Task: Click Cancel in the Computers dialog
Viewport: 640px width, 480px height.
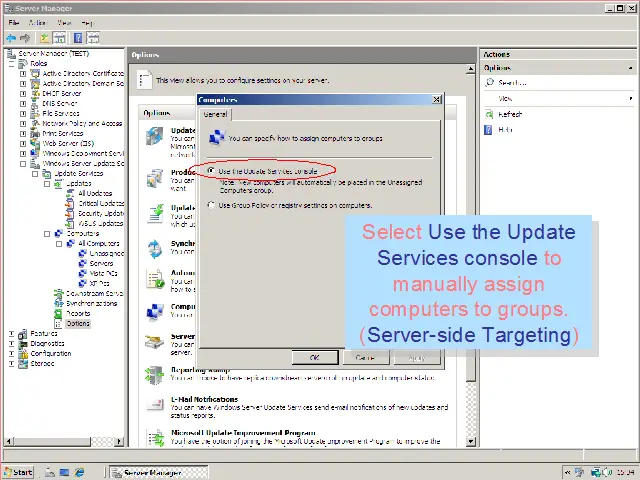Action: [x=365, y=358]
